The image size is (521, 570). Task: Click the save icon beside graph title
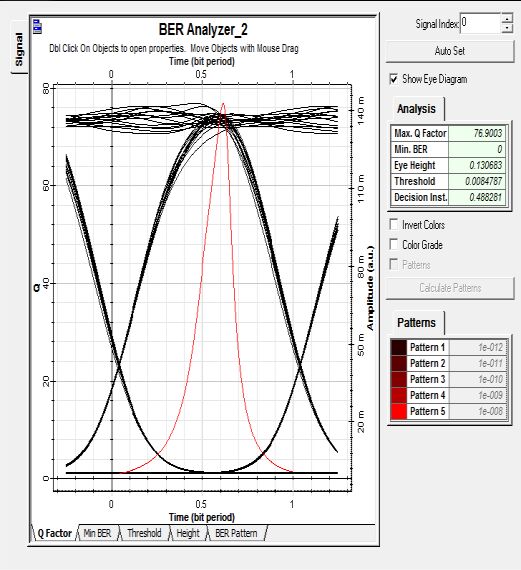pos(37,27)
